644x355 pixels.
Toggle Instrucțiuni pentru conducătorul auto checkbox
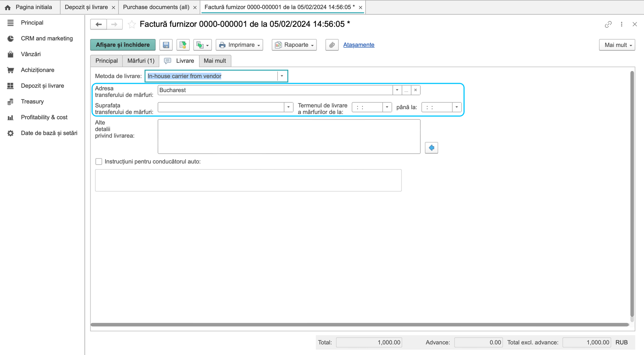click(99, 161)
